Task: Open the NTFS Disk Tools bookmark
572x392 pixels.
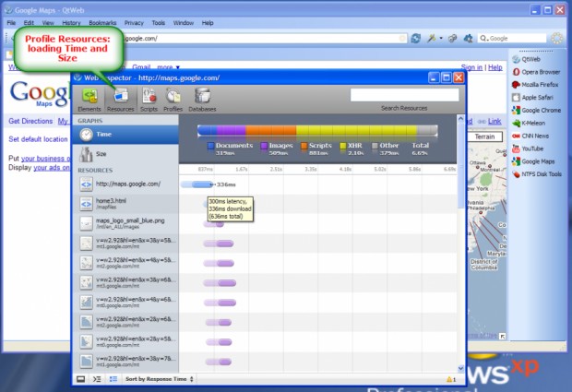Action: [x=537, y=174]
